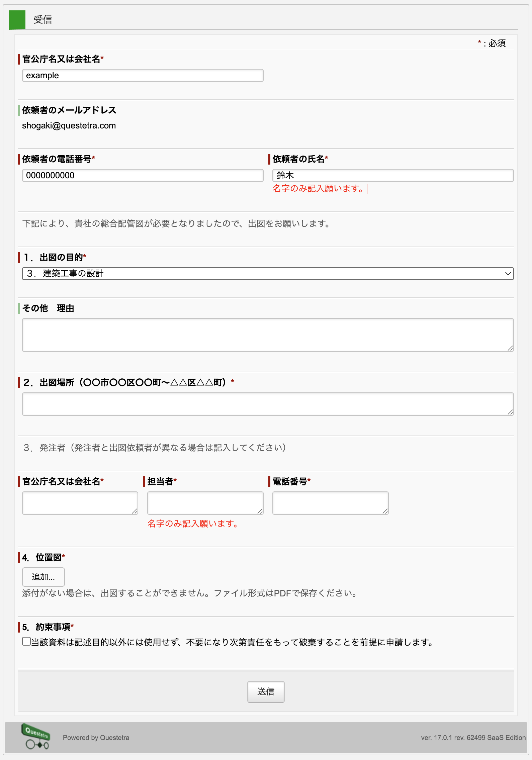Click the 依頼者の電話番号 input field

[x=143, y=175]
